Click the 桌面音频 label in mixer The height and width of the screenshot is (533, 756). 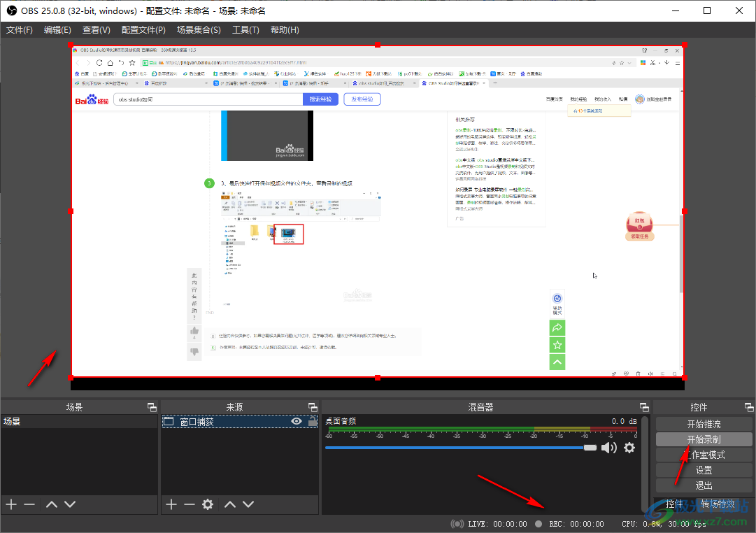(x=341, y=421)
